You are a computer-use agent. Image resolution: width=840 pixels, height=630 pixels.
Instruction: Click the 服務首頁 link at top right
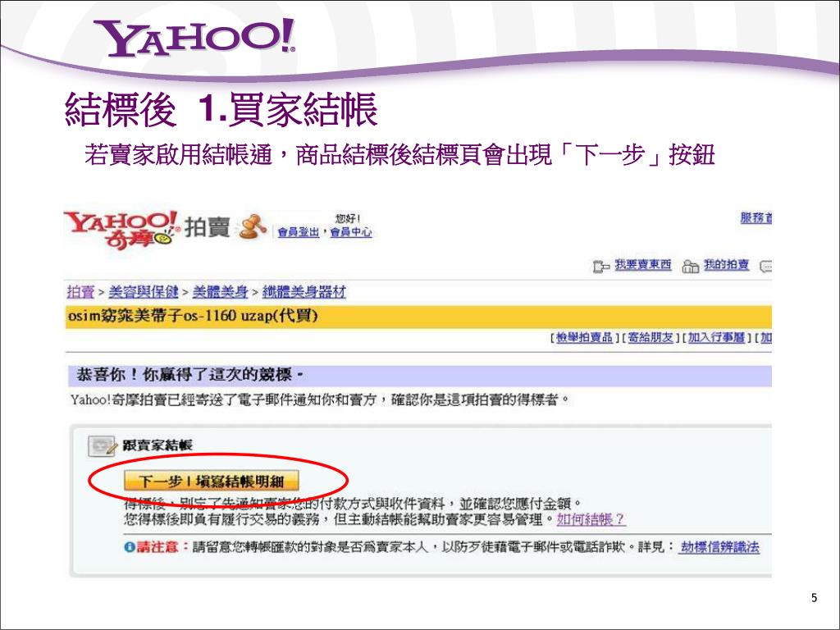(756, 218)
